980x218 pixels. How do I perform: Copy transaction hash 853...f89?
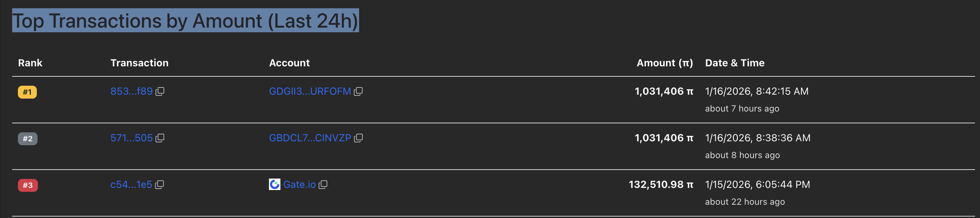(160, 91)
